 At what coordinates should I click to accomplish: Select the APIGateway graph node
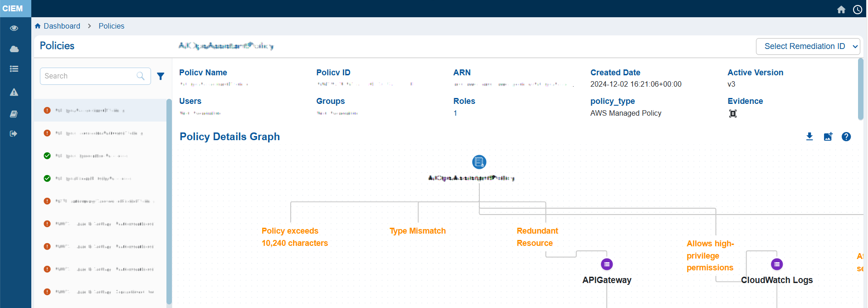tap(607, 264)
